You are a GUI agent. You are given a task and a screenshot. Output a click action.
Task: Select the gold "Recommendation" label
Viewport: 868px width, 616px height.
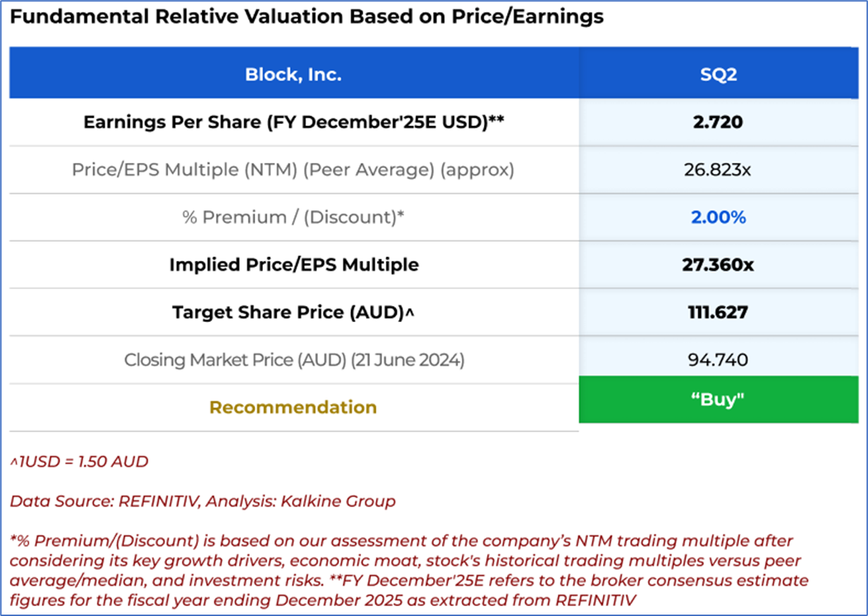(x=293, y=407)
